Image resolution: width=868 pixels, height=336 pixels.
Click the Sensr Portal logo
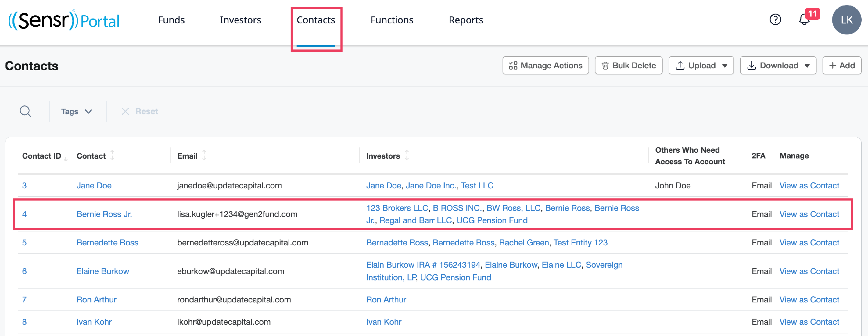point(64,20)
